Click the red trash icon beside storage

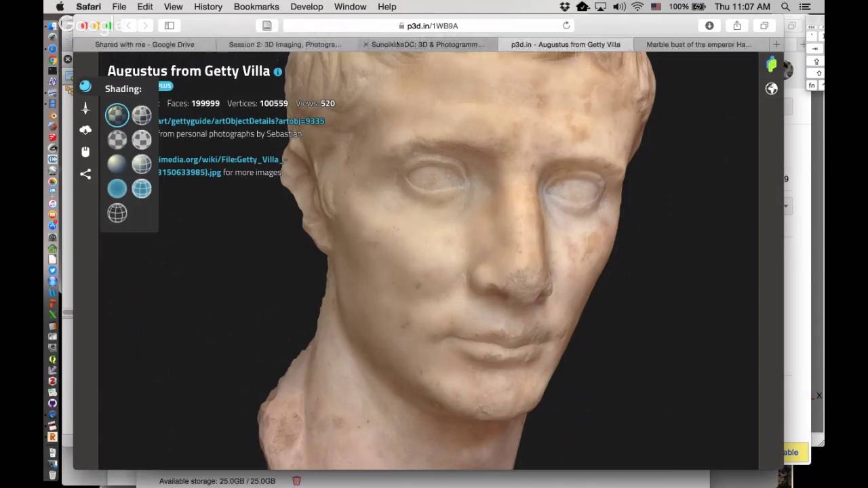coord(296,481)
